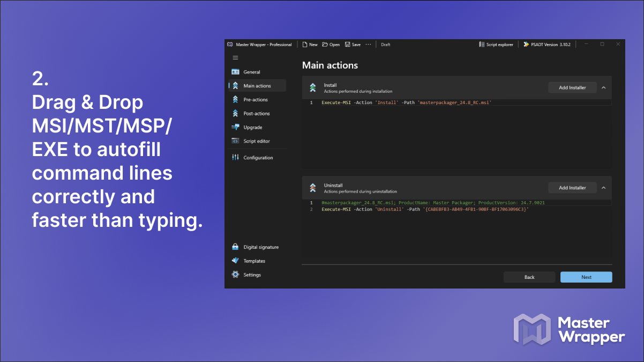Open the Upgrade page
This screenshot has height=362, width=644.
point(257,127)
